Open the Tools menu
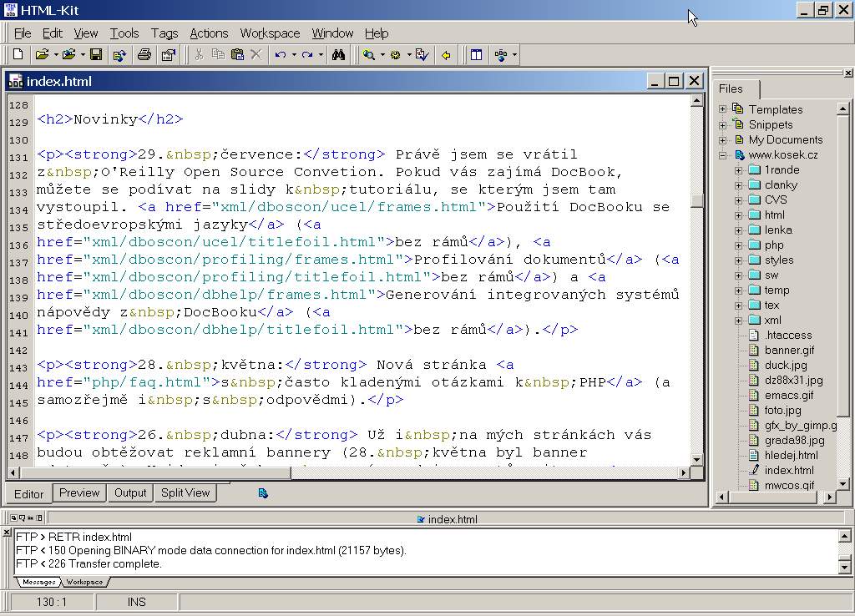 (124, 33)
